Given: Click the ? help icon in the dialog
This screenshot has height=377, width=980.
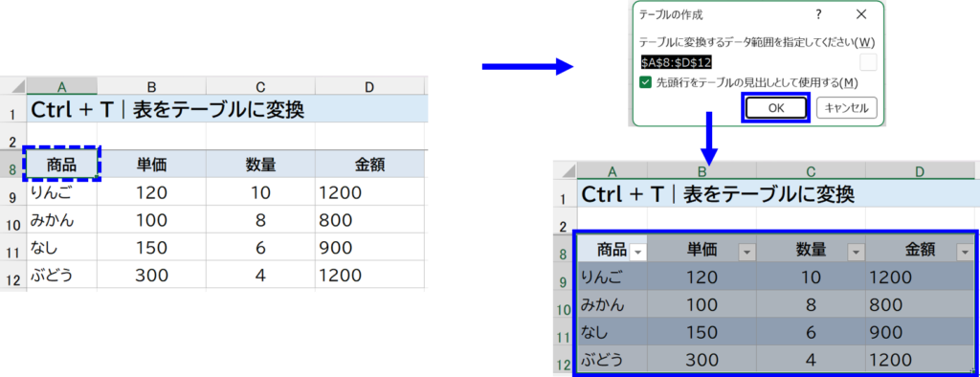Looking at the screenshot, I should pyautogui.click(x=819, y=13).
